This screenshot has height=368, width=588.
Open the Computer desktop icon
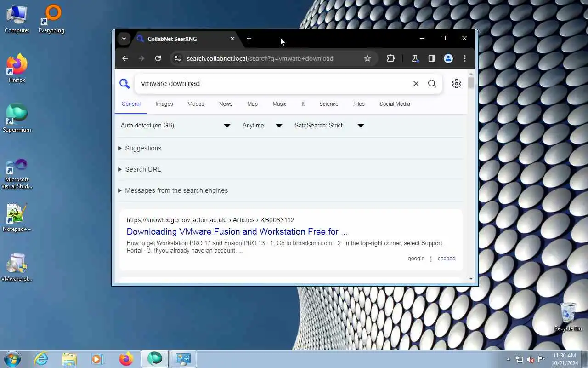(17, 19)
